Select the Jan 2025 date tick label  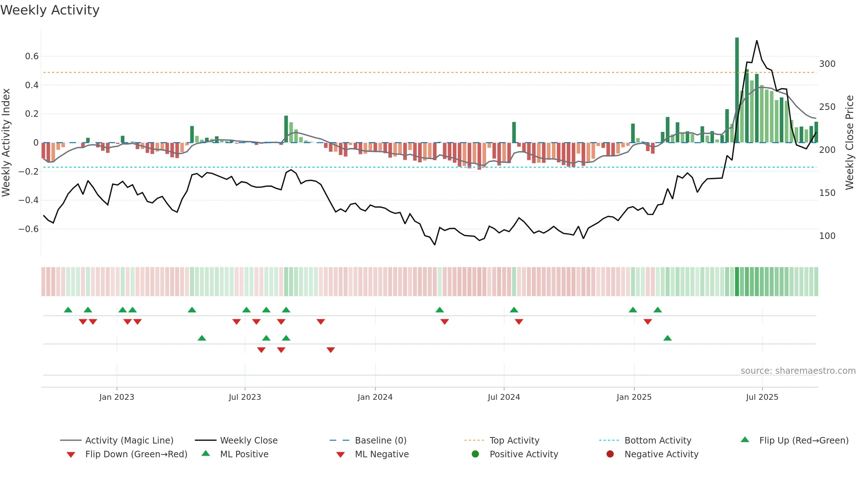634,397
